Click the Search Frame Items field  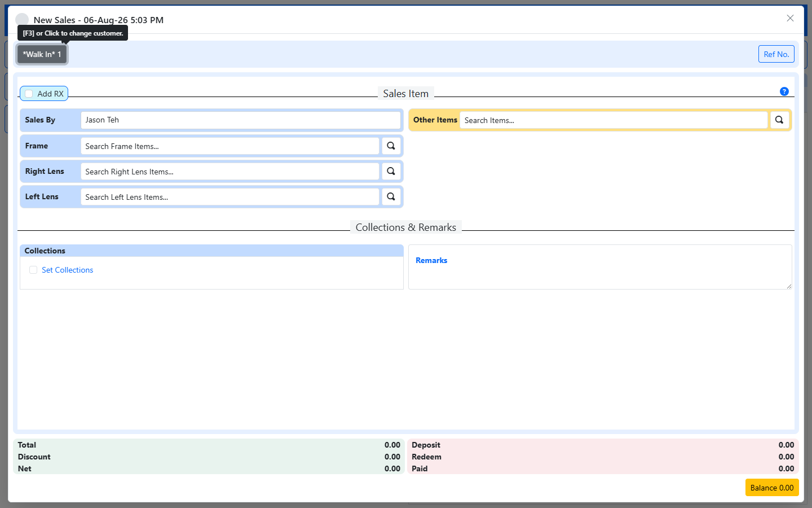click(x=230, y=146)
